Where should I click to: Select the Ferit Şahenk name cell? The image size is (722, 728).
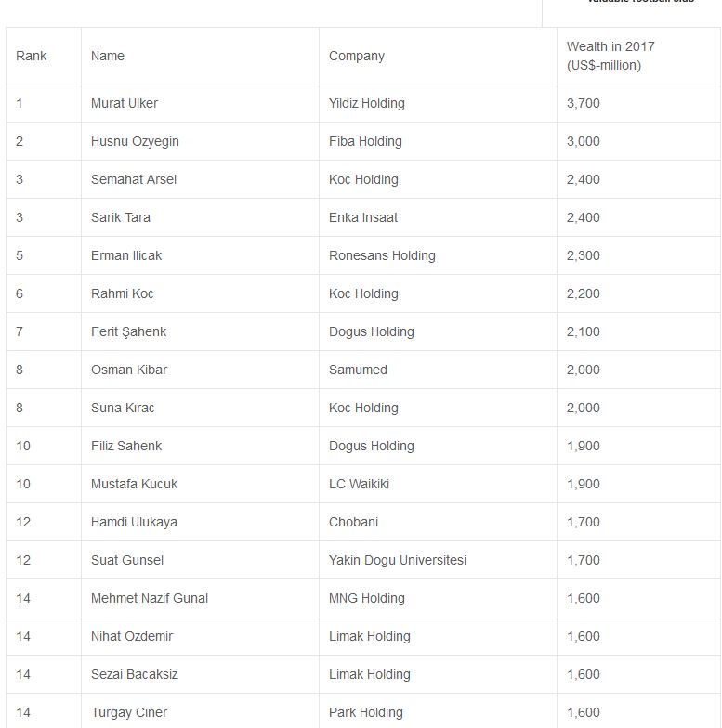pyautogui.click(x=128, y=331)
